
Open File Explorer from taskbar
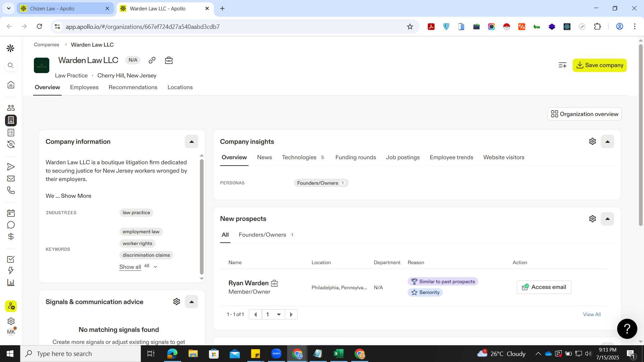193,354
